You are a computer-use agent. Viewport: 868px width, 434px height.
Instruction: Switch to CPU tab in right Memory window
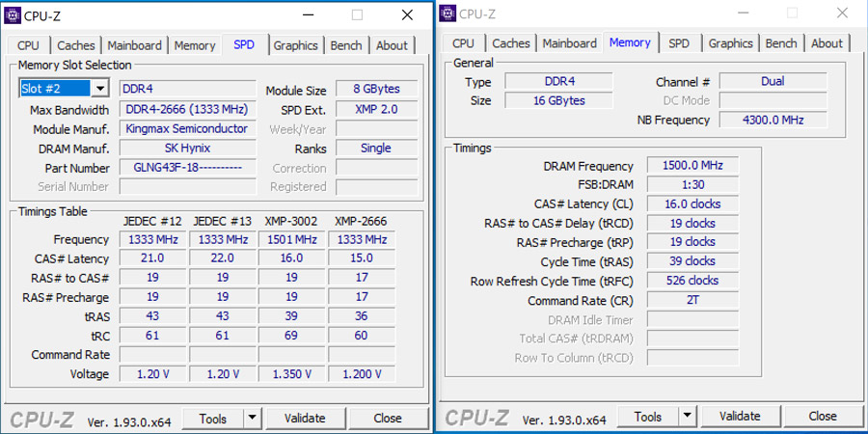pyautogui.click(x=463, y=43)
